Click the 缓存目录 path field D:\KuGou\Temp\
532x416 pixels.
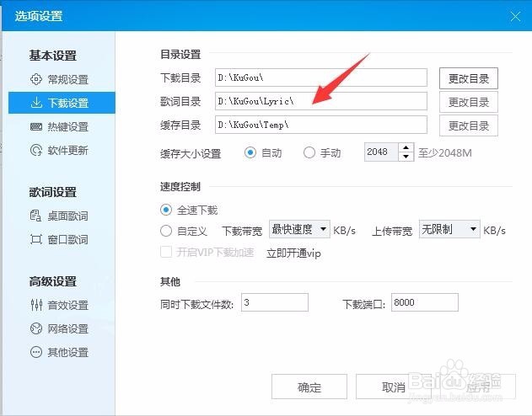[x=321, y=125]
